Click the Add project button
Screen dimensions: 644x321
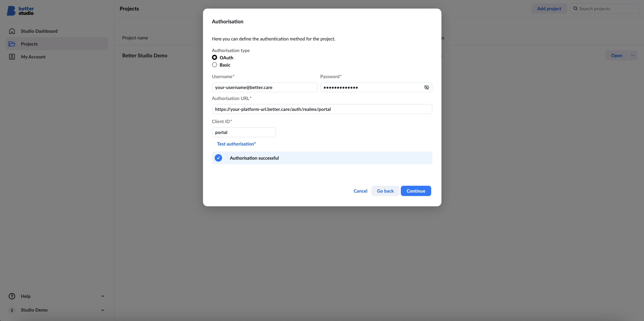pyautogui.click(x=549, y=9)
